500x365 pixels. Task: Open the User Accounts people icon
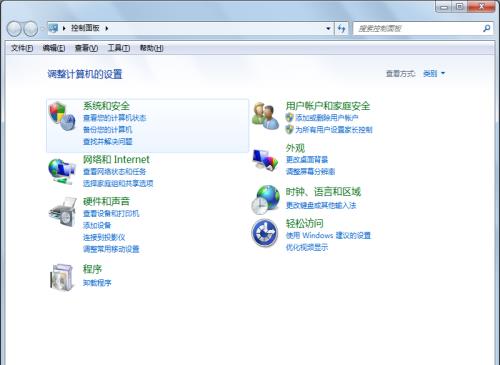pyautogui.click(x=265, y=116)
